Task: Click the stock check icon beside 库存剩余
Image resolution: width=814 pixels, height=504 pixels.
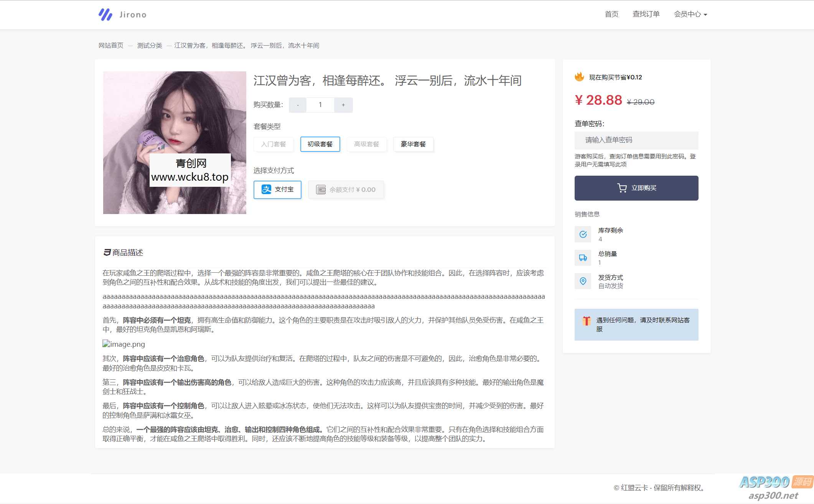Action: point(583,234)
